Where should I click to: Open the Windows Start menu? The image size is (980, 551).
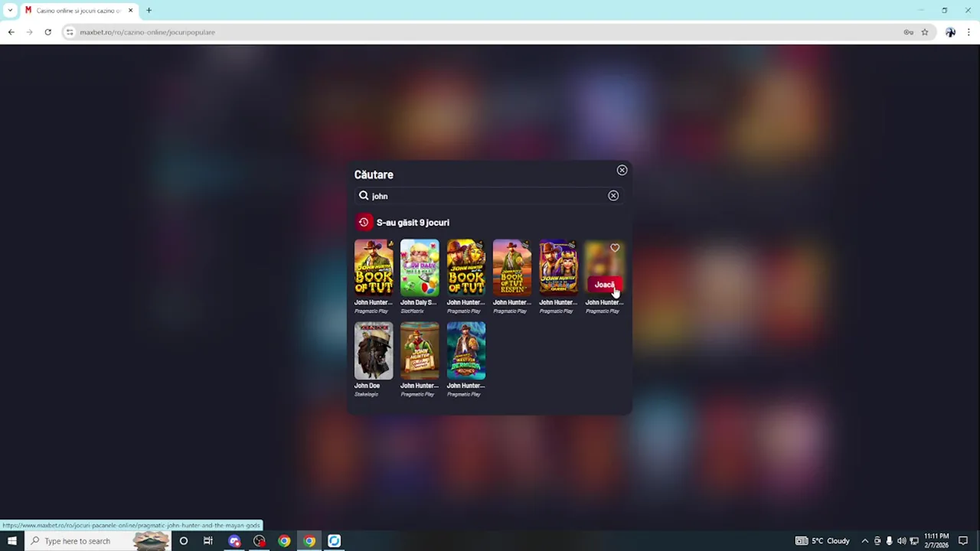(11, 541)
